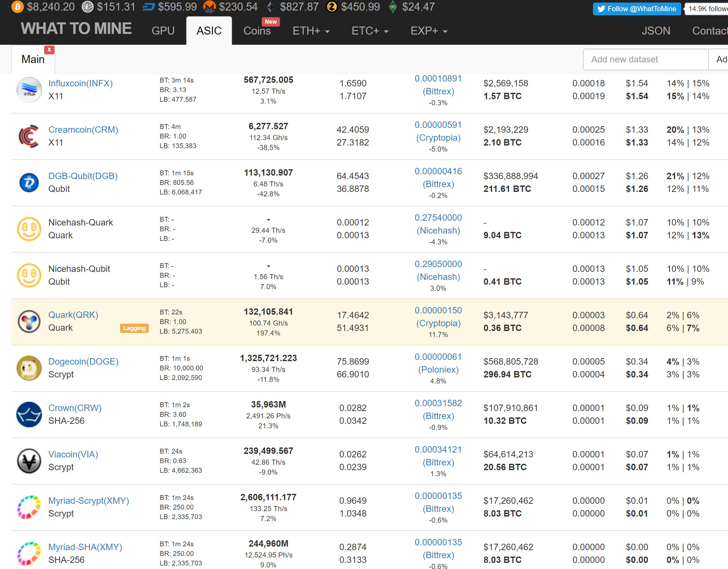Viewport: 728px width, 569px height.
Task: Open Nicehash-Qubit 0.29050000 rate link
Action: point(438,264)
